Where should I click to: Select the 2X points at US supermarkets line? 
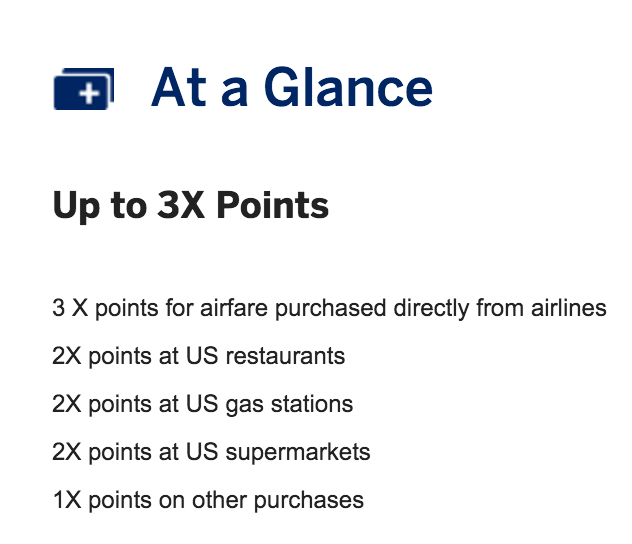211,452
